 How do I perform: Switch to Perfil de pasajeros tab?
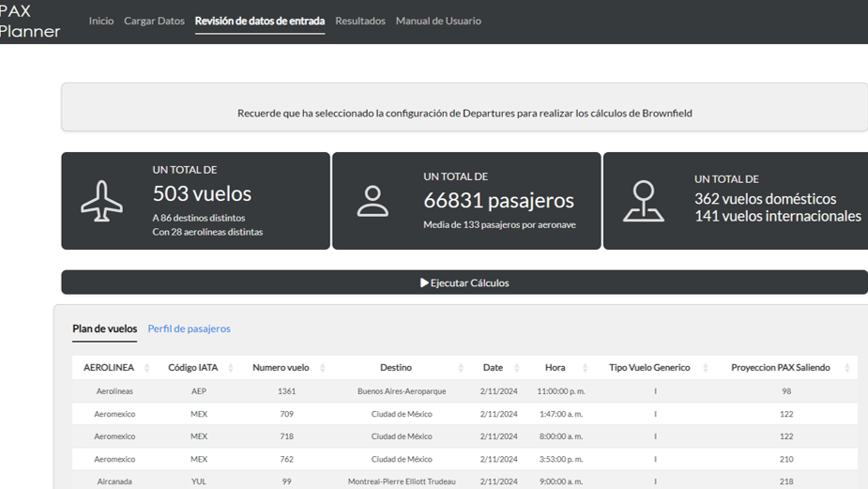[189, 329]
